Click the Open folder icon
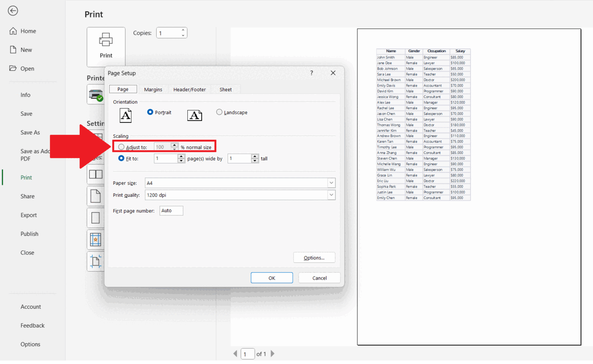Screen dimensions: 593x364 (x=13, y=68)
